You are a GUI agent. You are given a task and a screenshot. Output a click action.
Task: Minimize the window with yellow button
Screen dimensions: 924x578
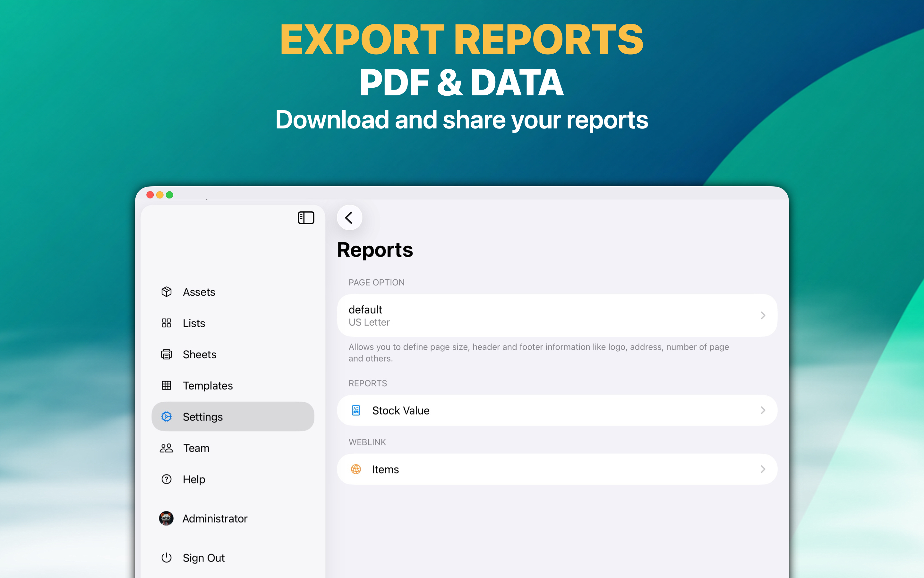pos(160,195)
